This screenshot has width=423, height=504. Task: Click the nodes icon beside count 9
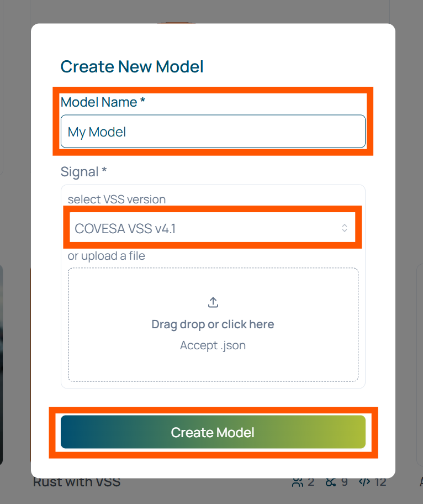coord(330,482)
